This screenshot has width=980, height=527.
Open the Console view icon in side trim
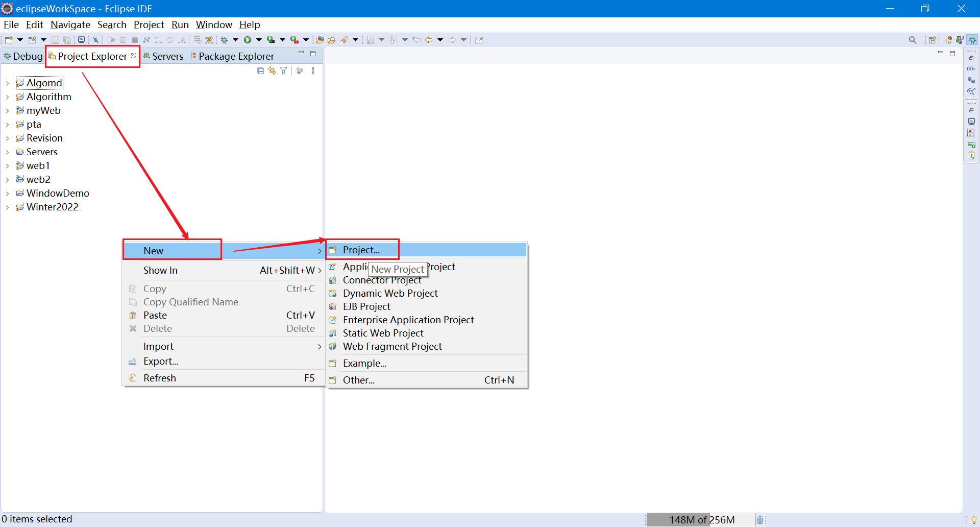click(971, 122)
